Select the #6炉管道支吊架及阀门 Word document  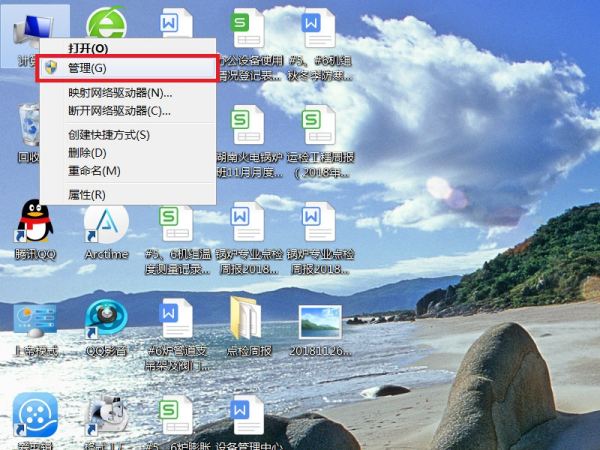click(x=176, y=318)
